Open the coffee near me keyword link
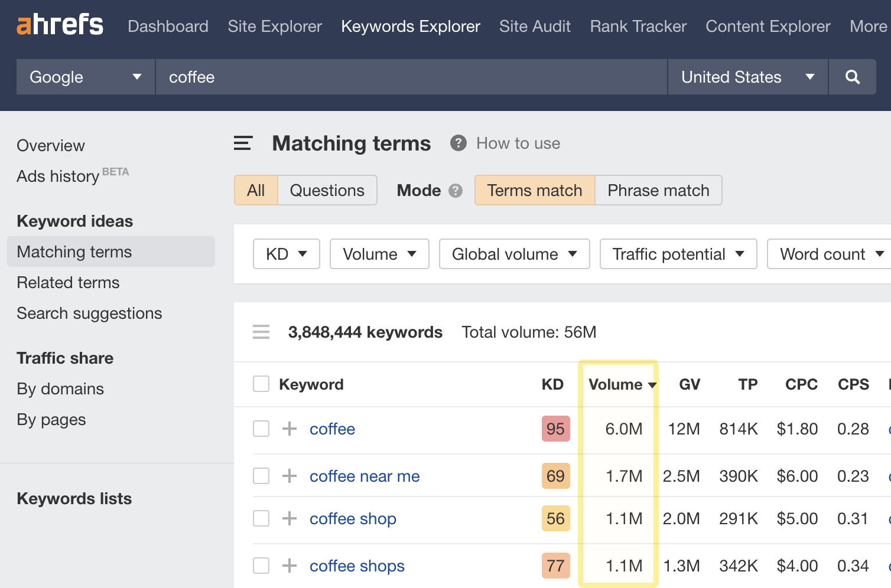Viewport: 891px width, 588px height. [365, 476]
